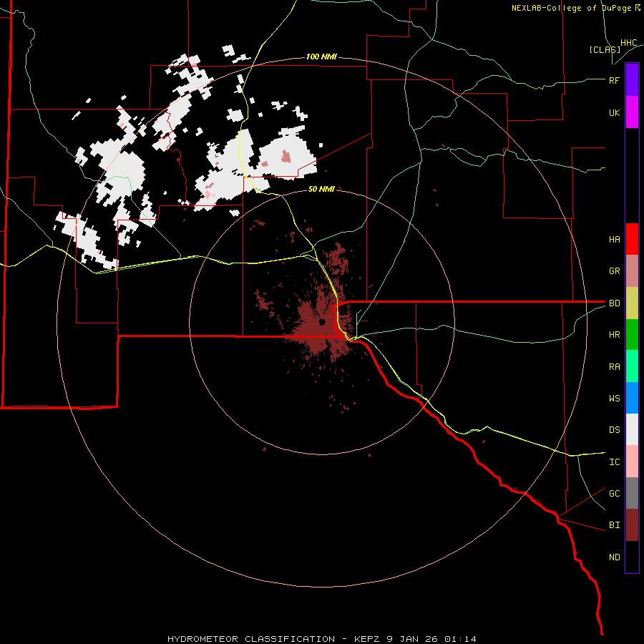Click the ND black legend swatch
The width and height of the screenshot is (644, 644).
pyautogui.click(x=632, y=557)
